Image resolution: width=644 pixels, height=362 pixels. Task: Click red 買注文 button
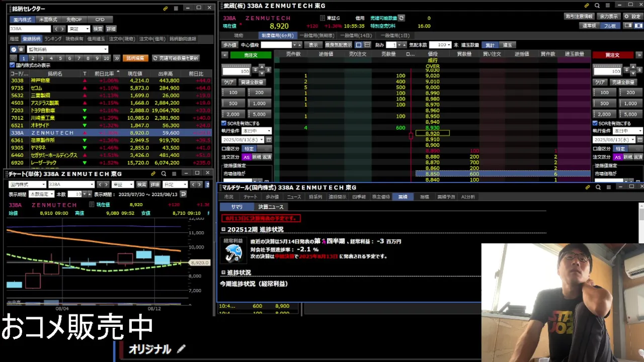pyautogui.click(x=613, y=55)
